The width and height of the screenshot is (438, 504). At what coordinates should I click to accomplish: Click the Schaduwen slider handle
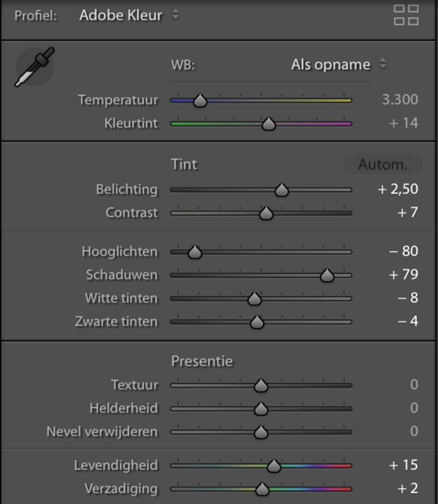[327, 275]
